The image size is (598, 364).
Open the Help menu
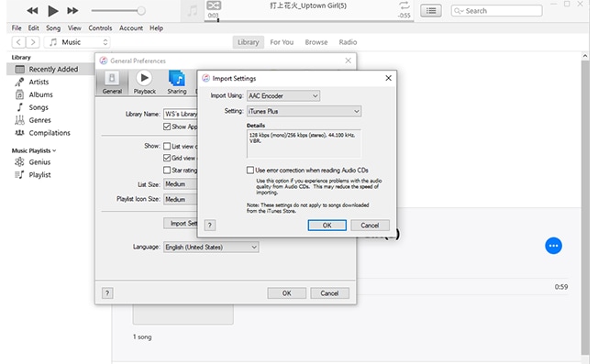156,28
